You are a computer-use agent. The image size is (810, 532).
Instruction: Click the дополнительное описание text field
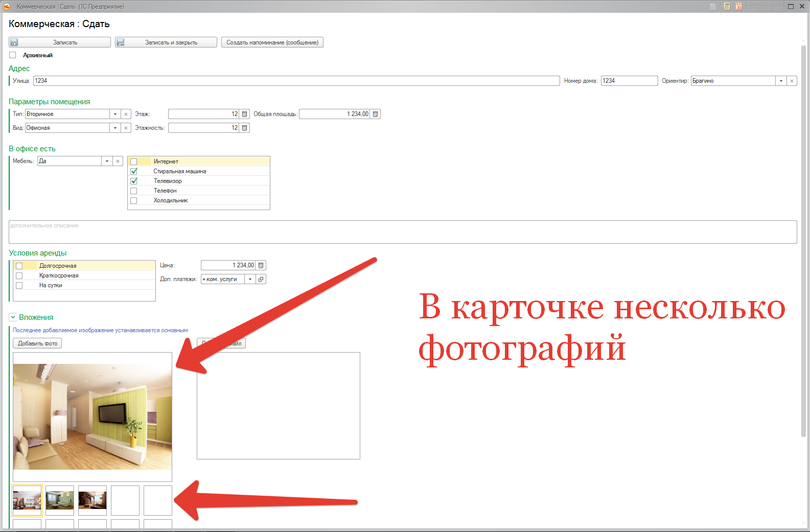click(x=402, y=232)
